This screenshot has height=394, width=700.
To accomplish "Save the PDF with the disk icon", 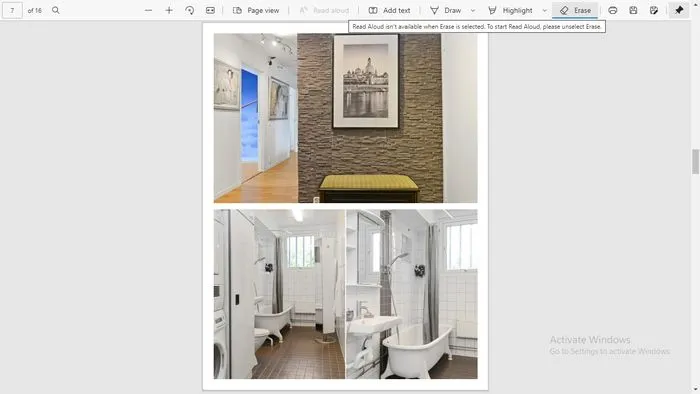I will [x=633, y=10].
